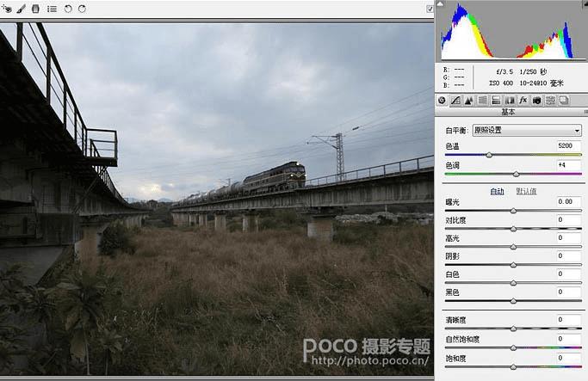The width and height of the screenshot is (588, 381).
Task: Open the Camera Raw preferences list icon
Action: click(x=53, y=9)
